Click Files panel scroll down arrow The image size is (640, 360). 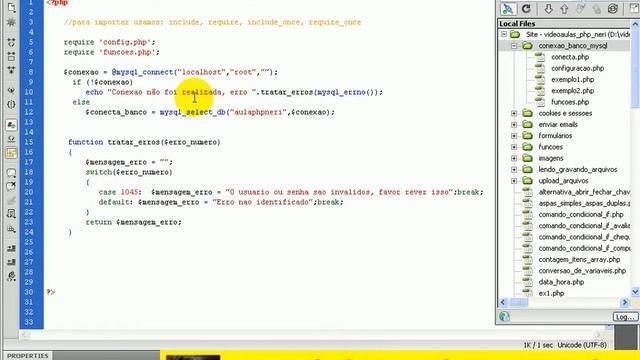click(x=635, y=291)
